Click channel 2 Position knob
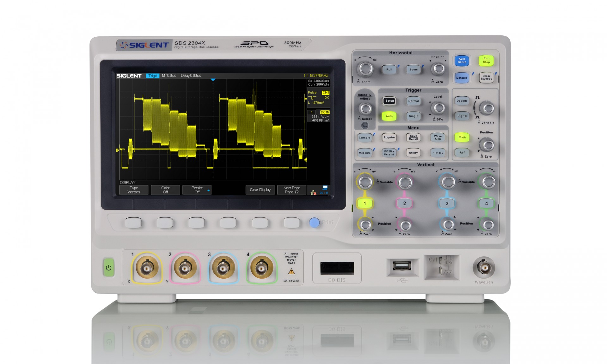607x364 pixels. click(406, 225)
